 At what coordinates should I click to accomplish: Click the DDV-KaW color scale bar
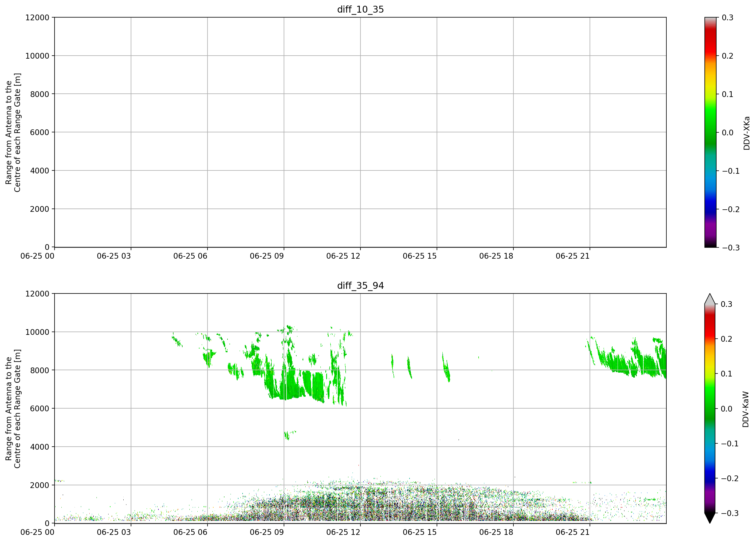[x=710, y=408]
